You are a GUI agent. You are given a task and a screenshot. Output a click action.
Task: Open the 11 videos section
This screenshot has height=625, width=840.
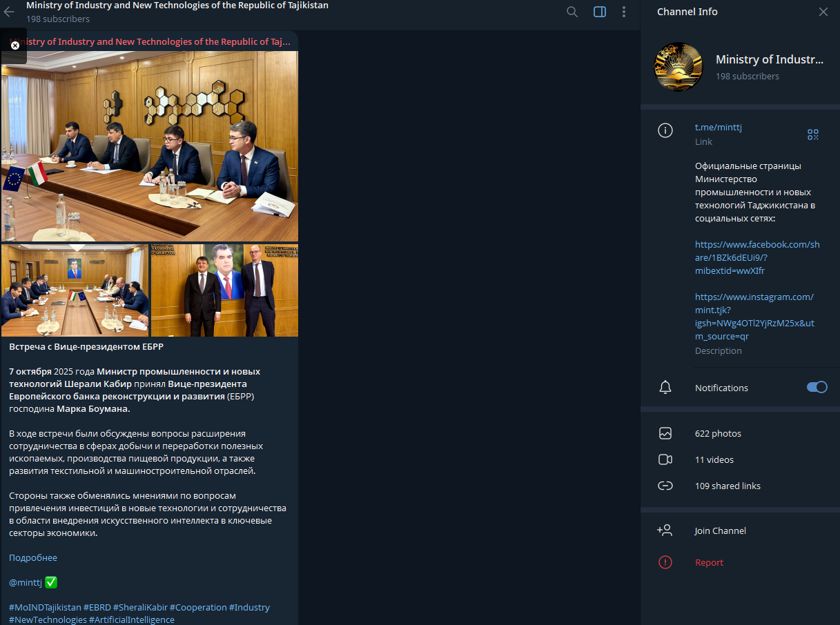[714, 459]
